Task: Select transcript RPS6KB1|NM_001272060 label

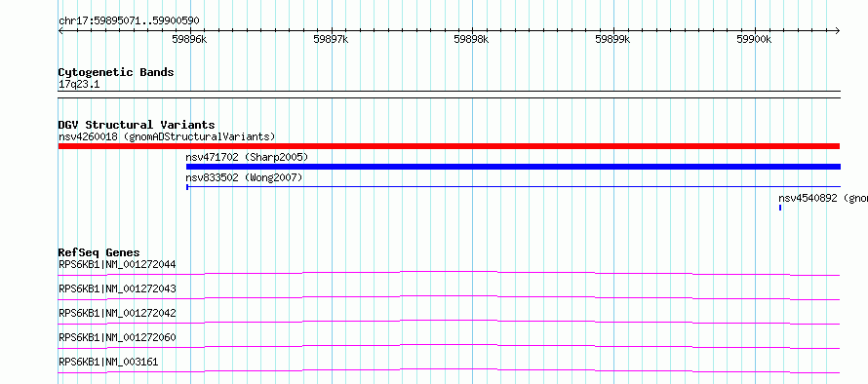Action: point(117,337)
